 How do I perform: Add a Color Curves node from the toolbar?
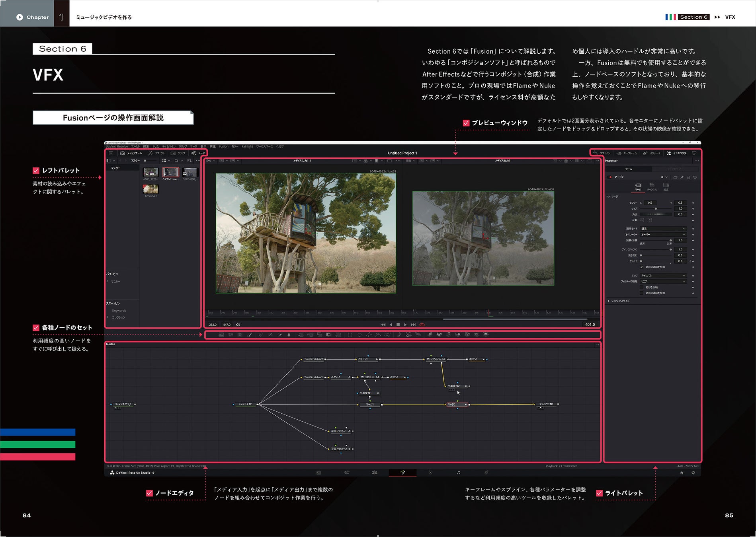270,335
